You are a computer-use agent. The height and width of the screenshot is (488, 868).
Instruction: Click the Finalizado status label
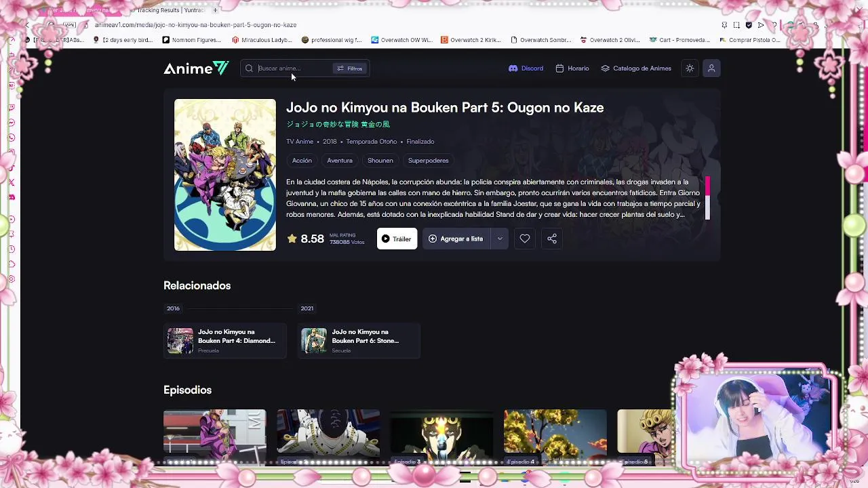tap(420, 142)
